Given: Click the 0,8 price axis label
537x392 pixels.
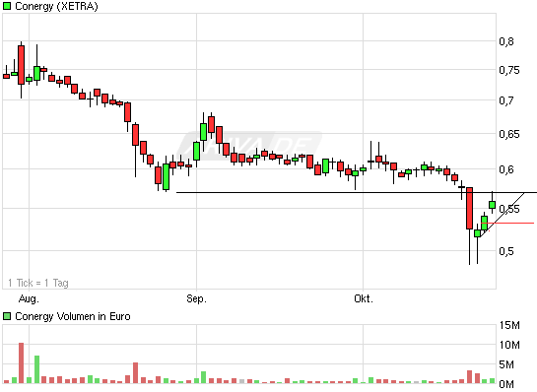Looking at the screenshot, I should click(x=506, y=41).
